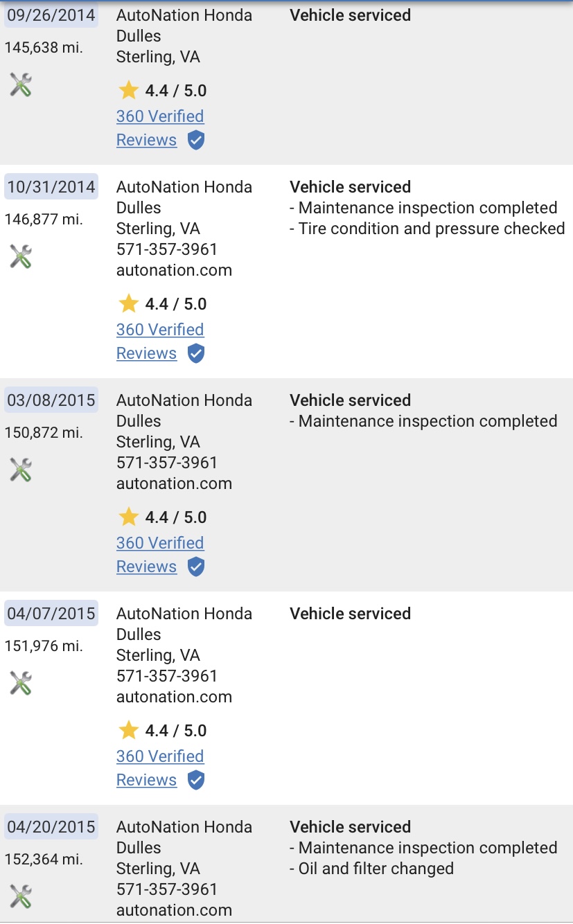This screenshot has width=573, height=924.
Task: Click the service wrench icon for 10/31/2014
Action: coord(21,257)
